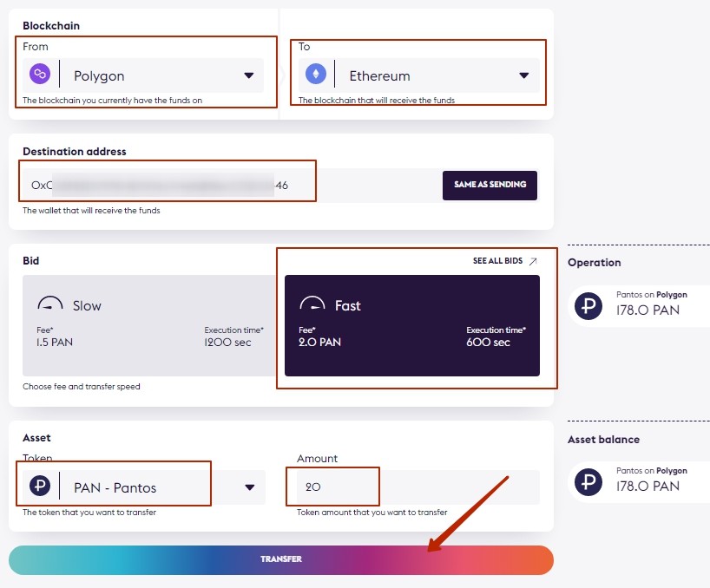Click the Pantos token icon in Asset
The image size is (710, 588).
40,486
